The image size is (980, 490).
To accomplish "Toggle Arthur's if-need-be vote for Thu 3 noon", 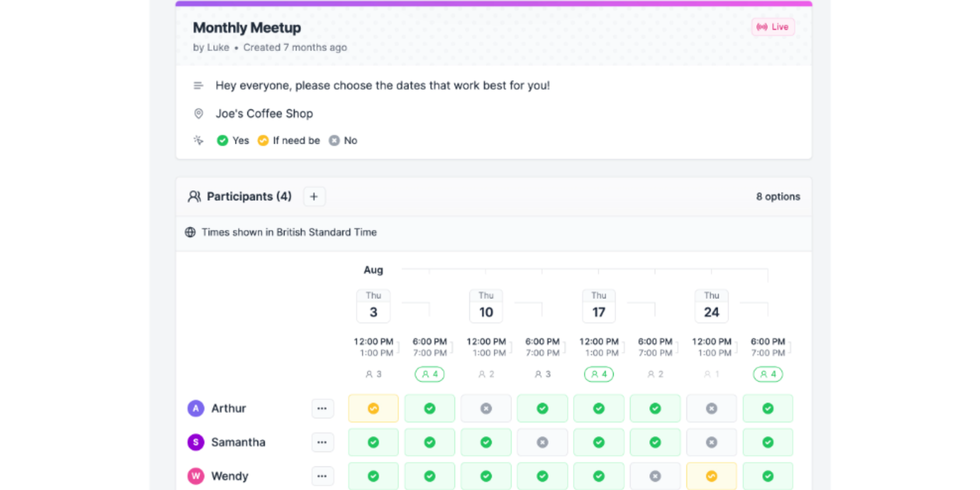I will pyautogui.click(x=373, y=408).
